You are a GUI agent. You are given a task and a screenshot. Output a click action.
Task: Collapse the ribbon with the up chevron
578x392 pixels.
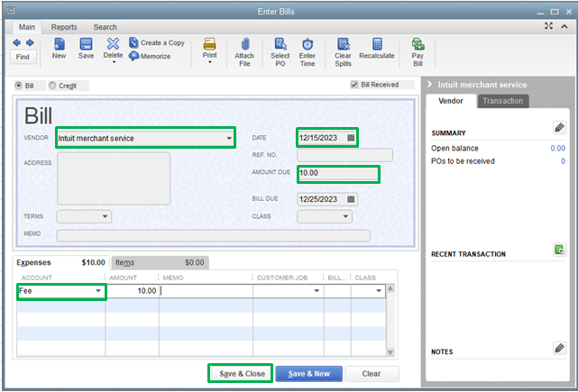click(564, 26)
